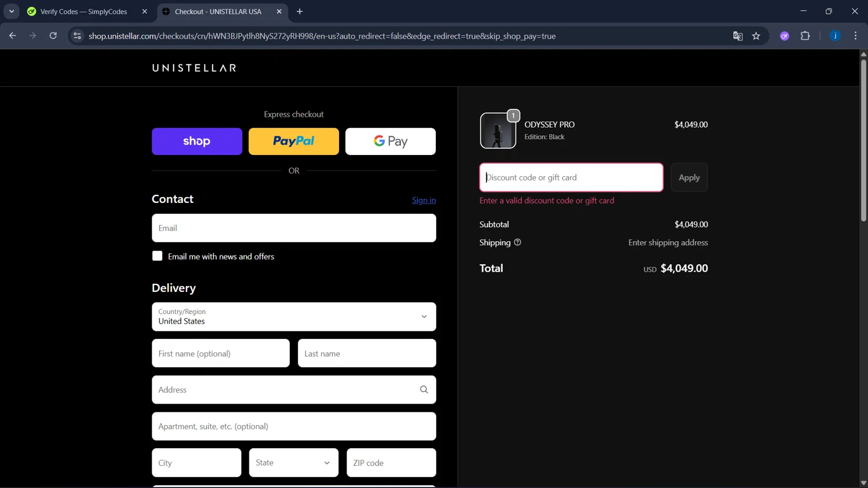Focus the First name (optional) field
868x488 pixels.
220,353
